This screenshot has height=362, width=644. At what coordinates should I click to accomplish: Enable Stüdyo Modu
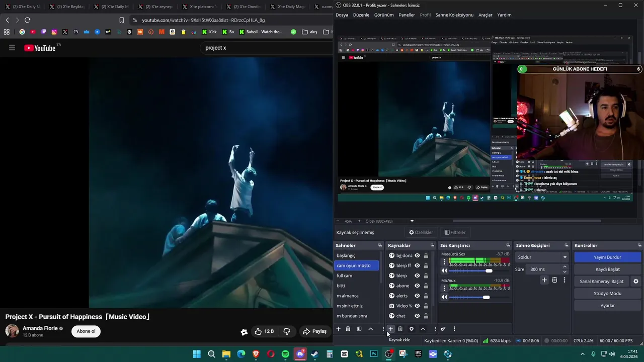coord(607,293)
